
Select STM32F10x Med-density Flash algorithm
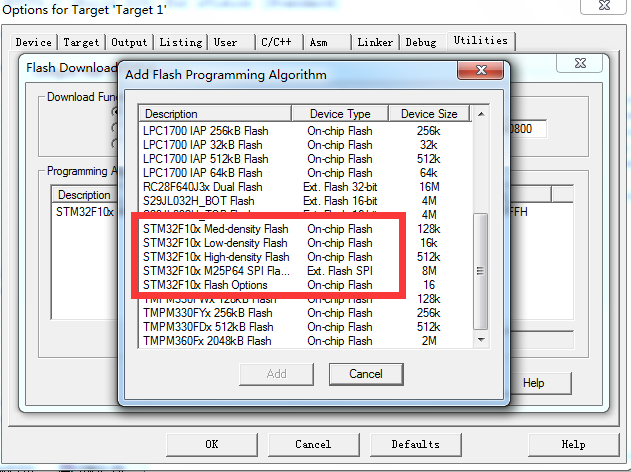tap(305, 229)
